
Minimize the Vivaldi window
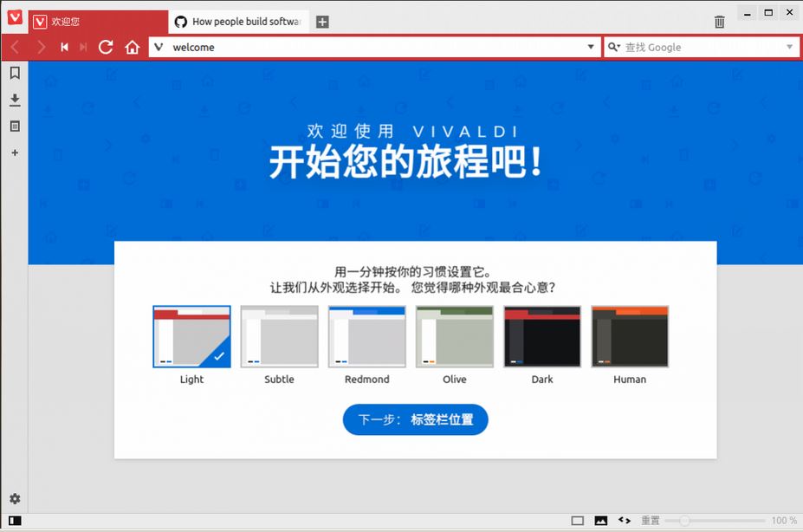click(748, 13)
